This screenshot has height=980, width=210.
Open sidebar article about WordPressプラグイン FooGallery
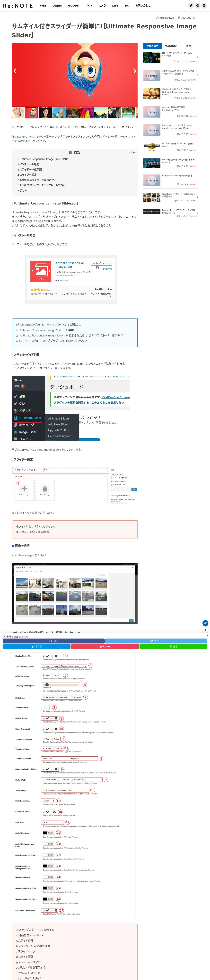(x=171, y=197)
